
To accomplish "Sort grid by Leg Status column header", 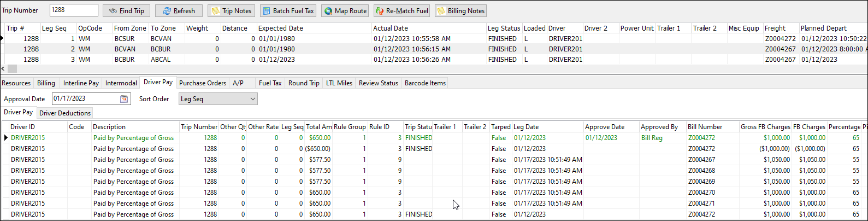I will [x=504, y=28].
